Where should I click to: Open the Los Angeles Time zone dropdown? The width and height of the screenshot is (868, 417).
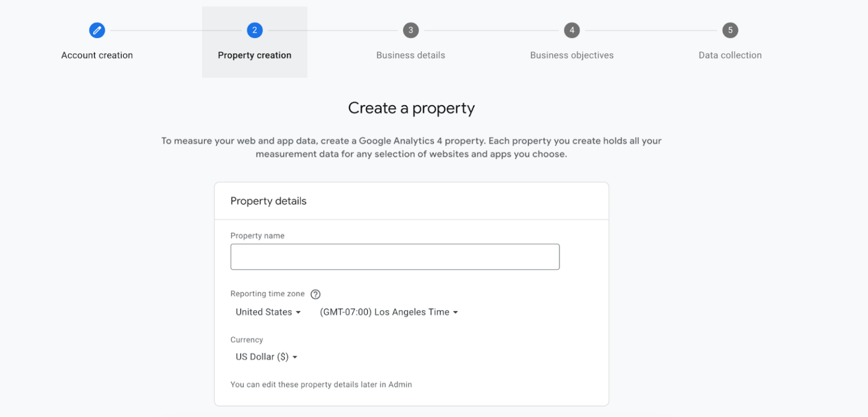tap(389, 311)
